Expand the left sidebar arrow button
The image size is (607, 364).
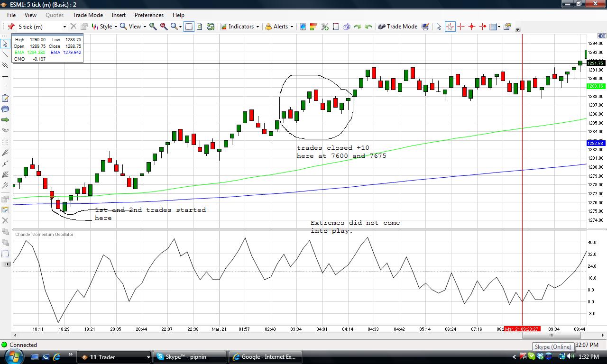(x=7, y=264)
